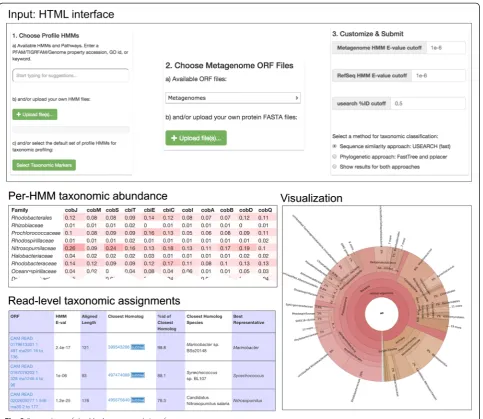Click the cbiC cell in Rhodobacteraceae row
The image size is (483, 419).
coord(168,264)
